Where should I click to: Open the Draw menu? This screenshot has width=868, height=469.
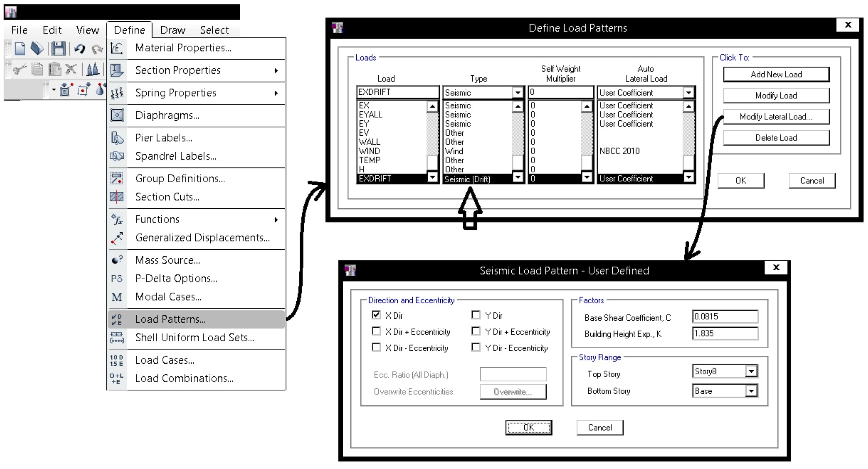(x=172, y=30)
